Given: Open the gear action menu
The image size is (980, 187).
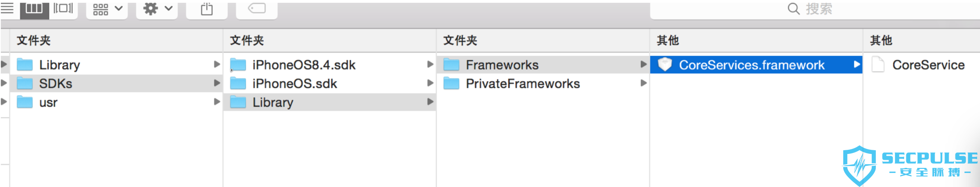Looking at the screenshot, I should 157,9.
